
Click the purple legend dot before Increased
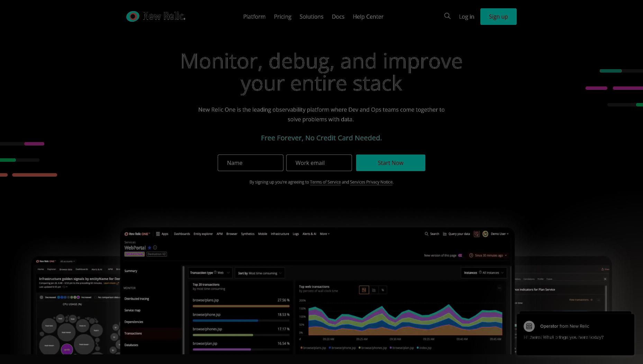point(79,297)
